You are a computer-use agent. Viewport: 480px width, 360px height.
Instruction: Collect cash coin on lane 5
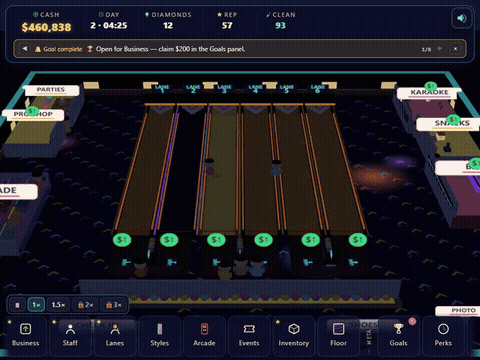coord(311,240)
